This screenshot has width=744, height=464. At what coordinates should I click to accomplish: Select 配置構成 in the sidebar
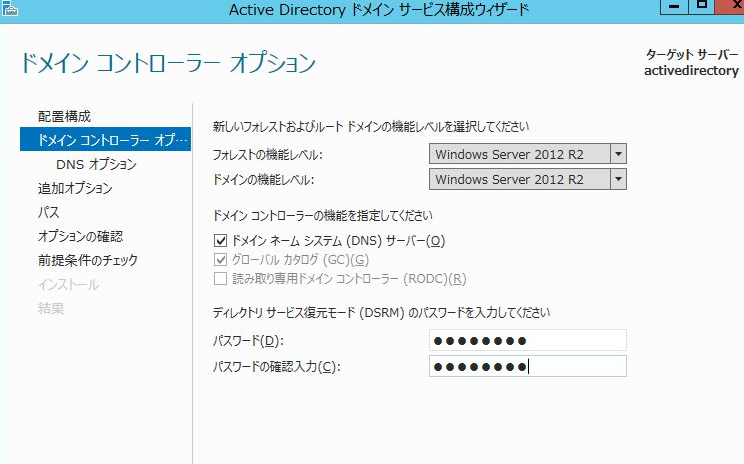tap(64, 116)
